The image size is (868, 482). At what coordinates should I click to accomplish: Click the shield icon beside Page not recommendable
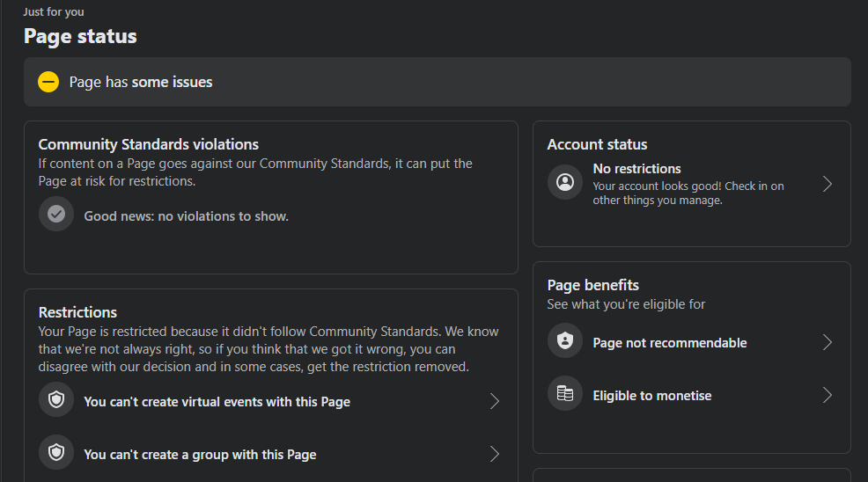click(x=565, y=341)
